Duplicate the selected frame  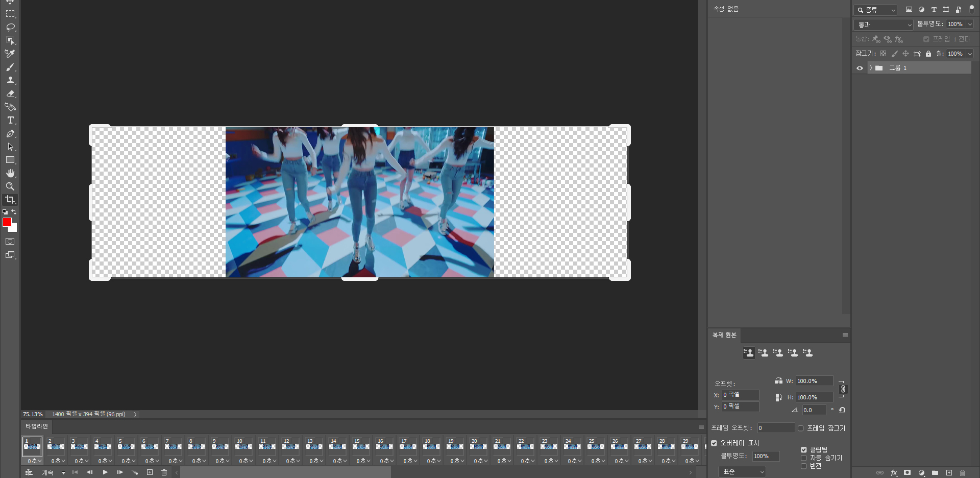150,472
